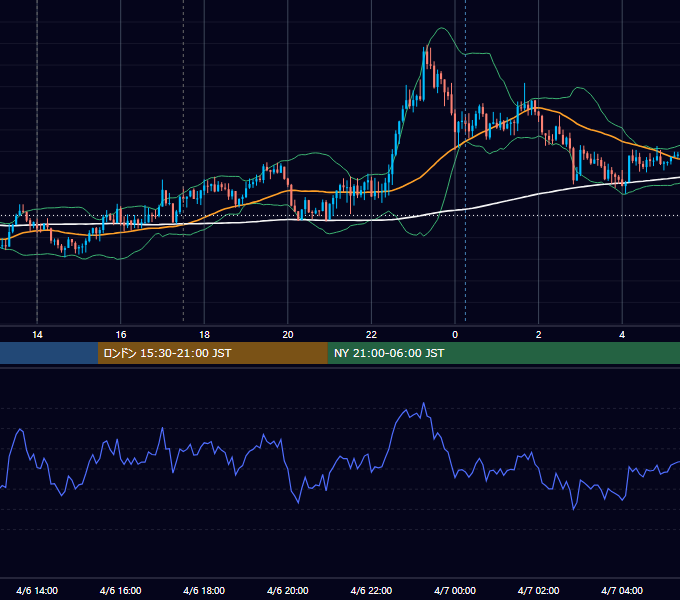Click the 14 hour label on the price chart axis

pos(37,335)
